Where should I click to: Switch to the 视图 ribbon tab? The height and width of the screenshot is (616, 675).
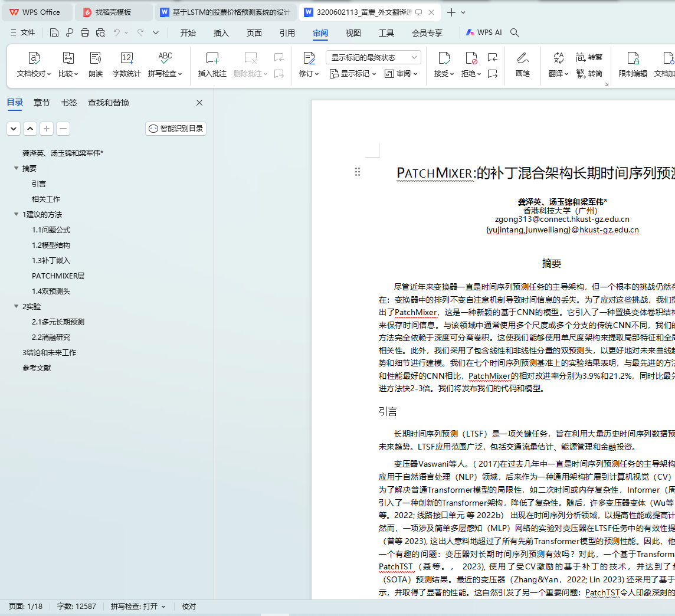click(353, 32)
